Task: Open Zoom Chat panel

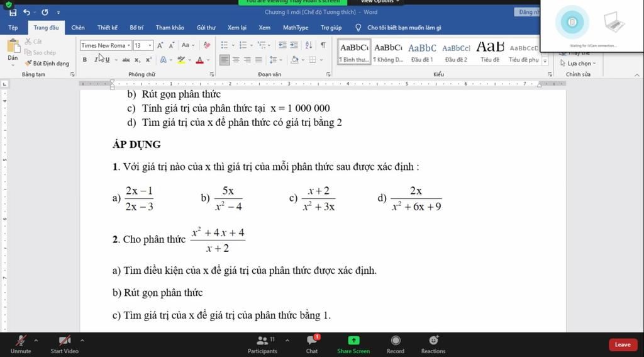Action: tap(312, 344)
